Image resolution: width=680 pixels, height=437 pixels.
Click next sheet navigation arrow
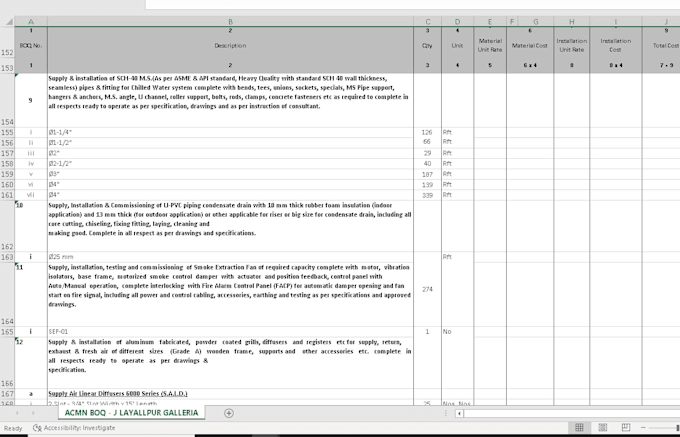pyautogui.click(x=33, y=413)
